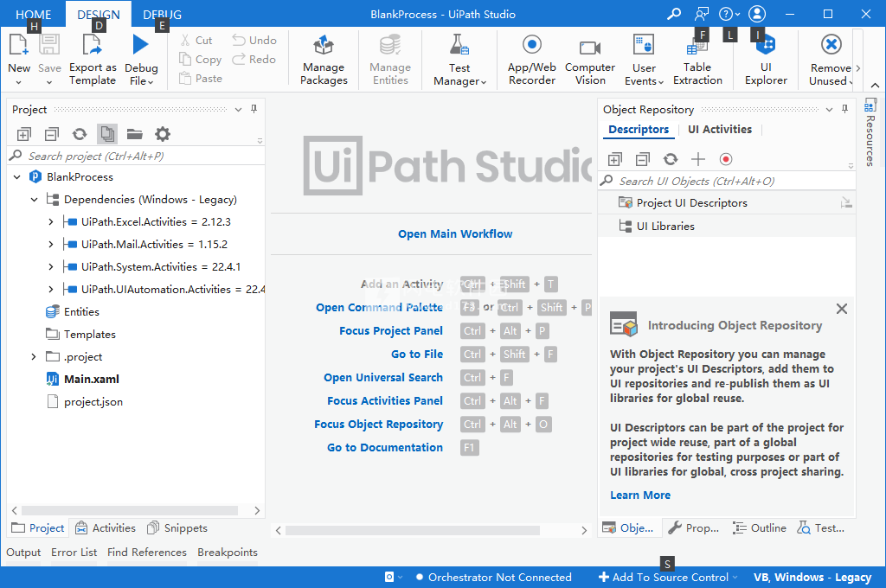This screenshot has height=588, width=886.
Task: Open the New dropdown arrow
Action: pos(19,82)
